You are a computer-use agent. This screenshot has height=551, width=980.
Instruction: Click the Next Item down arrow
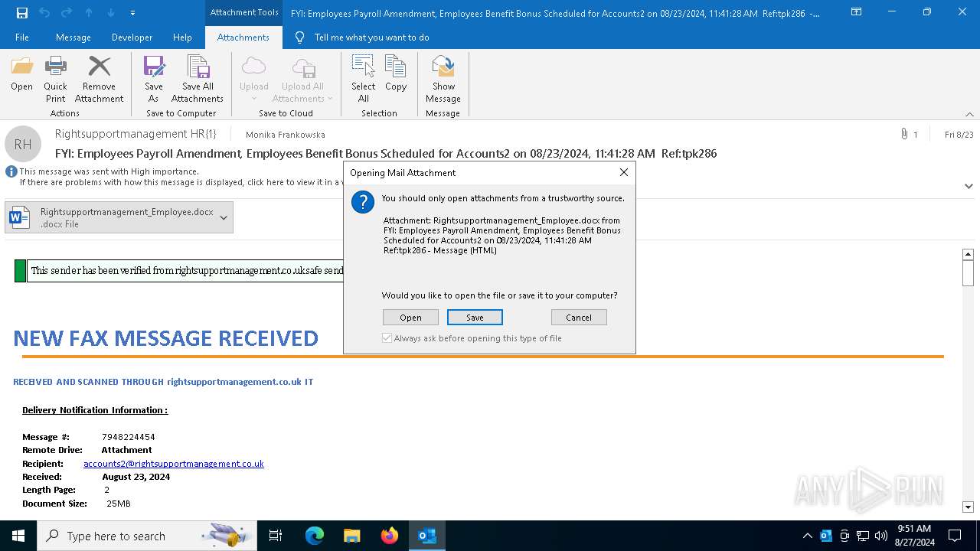point(111,12)
